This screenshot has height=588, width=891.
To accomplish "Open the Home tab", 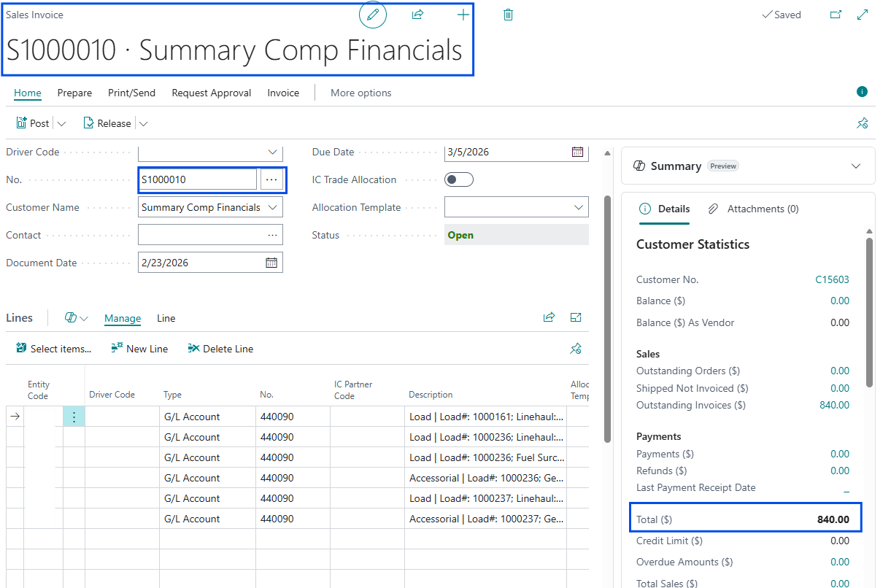I will (x=28, y=93).
